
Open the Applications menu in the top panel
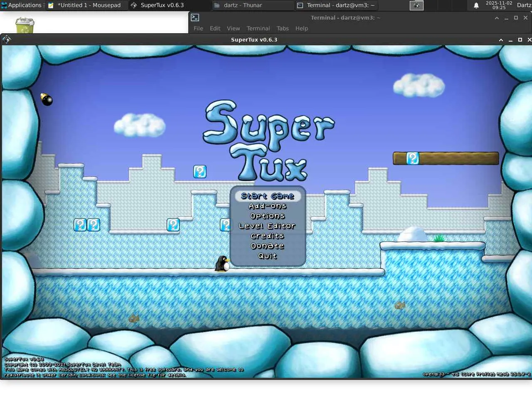22,5
